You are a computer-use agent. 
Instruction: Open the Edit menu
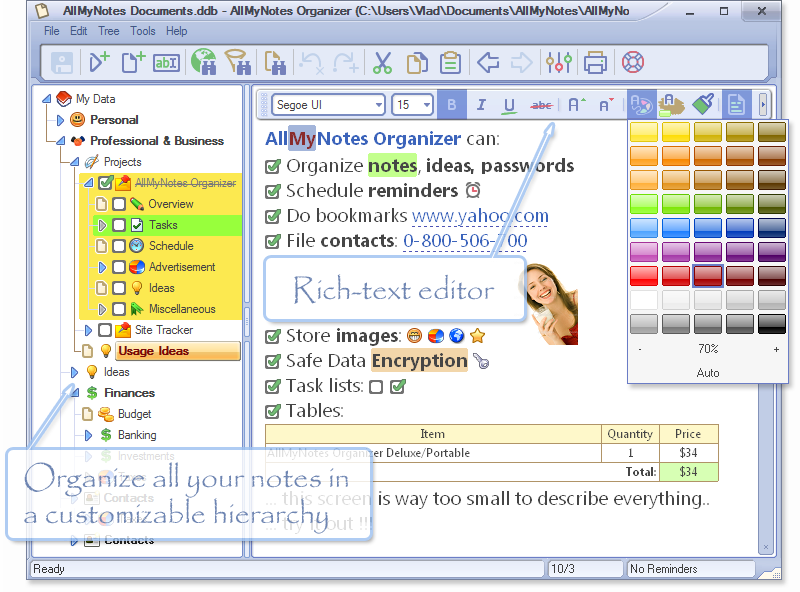coord(79,31)
